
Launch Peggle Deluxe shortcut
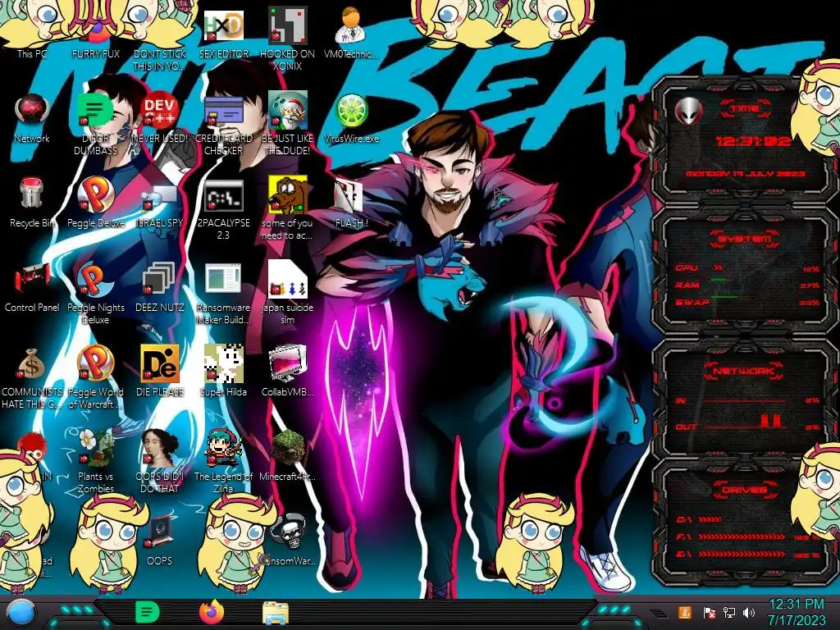coord(96,202)
